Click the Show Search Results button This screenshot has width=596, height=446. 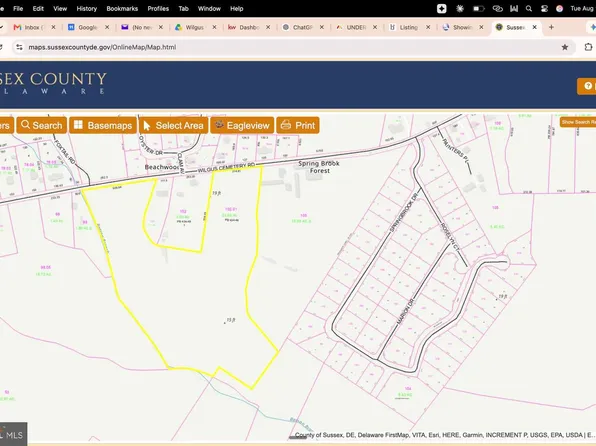[579, 122]
